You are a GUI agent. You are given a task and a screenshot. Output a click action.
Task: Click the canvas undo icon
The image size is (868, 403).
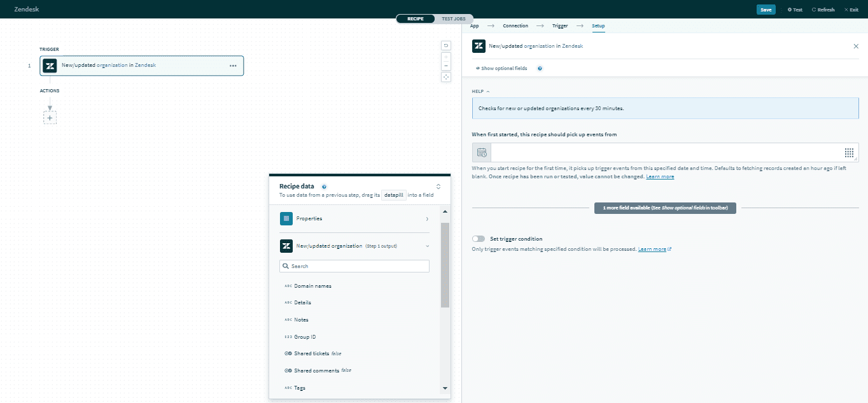[446, 45]
